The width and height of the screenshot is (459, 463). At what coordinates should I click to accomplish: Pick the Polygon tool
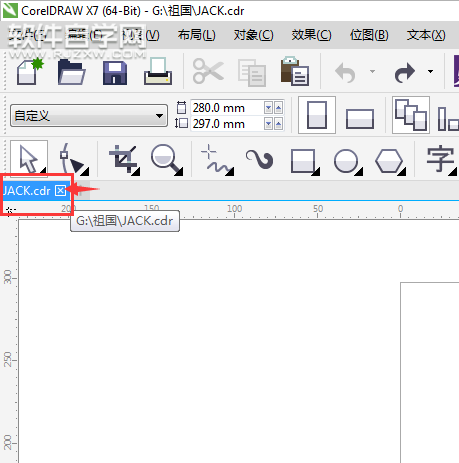coord(390,161)
